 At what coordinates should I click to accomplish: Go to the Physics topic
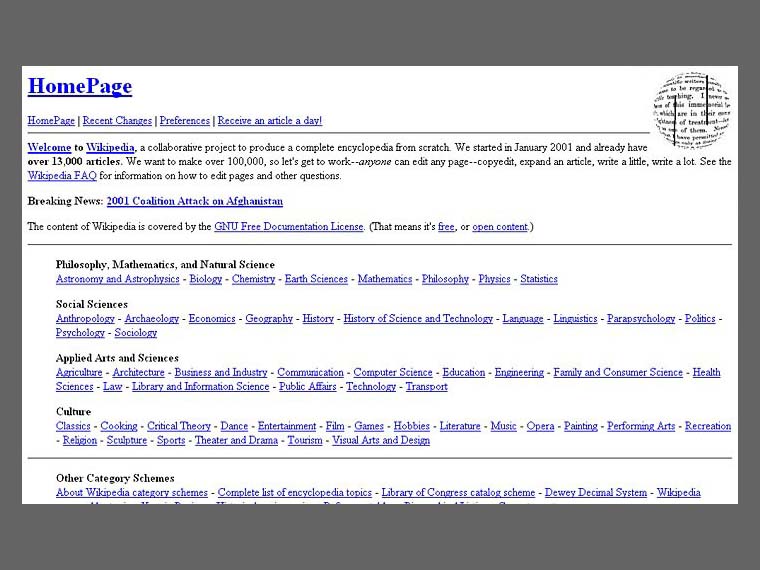494,279
